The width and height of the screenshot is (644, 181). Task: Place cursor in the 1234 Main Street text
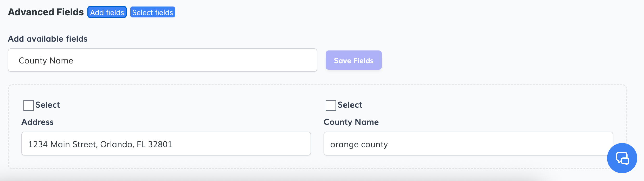click(100, 144)
